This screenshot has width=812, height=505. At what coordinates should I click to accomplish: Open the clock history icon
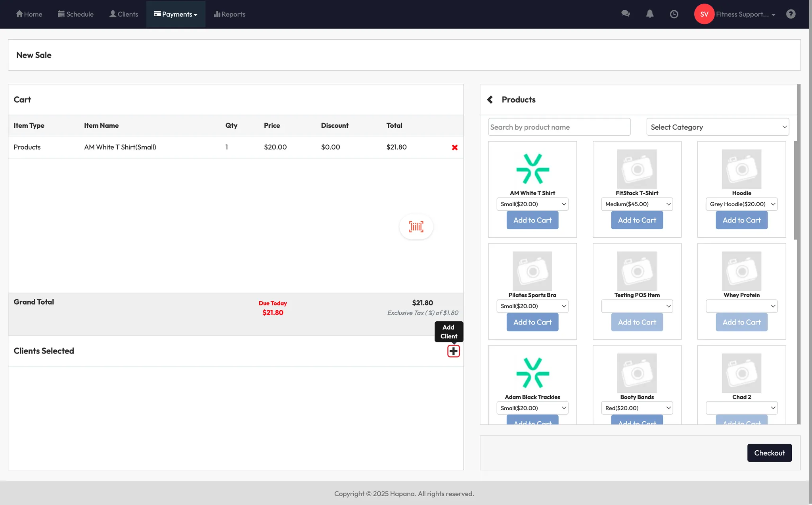(x=674, y=14)
